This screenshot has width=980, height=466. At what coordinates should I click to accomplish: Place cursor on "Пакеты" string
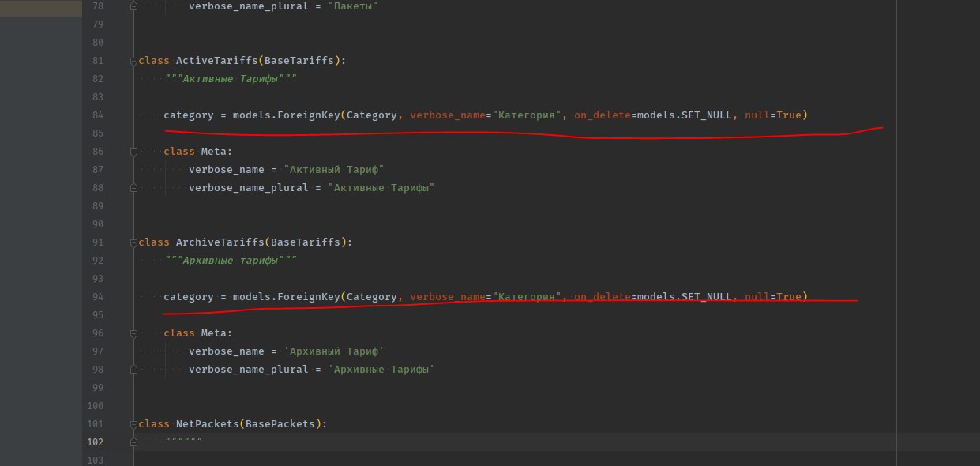pos(353,6)
